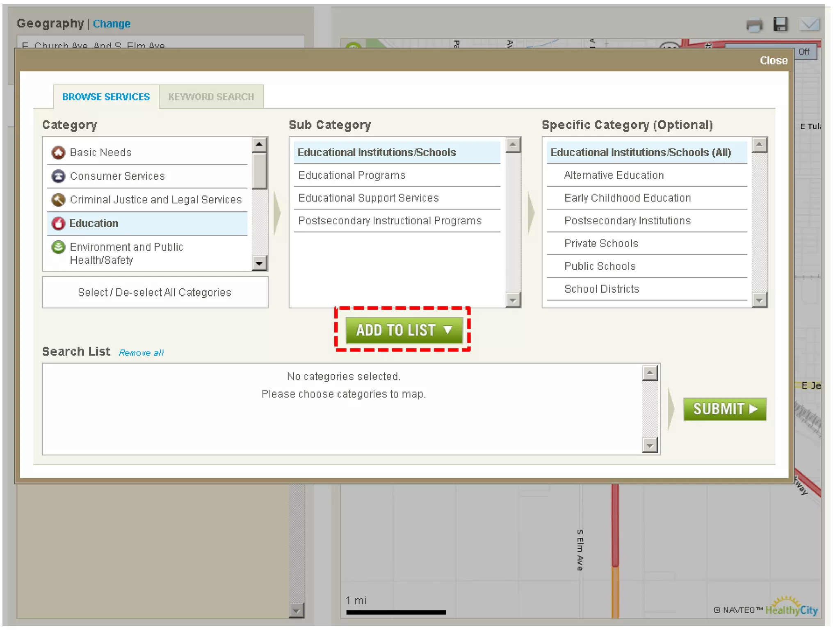This screenshot has height=630, width=840.
Task: Click the Basic Needs house icon
Action: tap(58, 153)
